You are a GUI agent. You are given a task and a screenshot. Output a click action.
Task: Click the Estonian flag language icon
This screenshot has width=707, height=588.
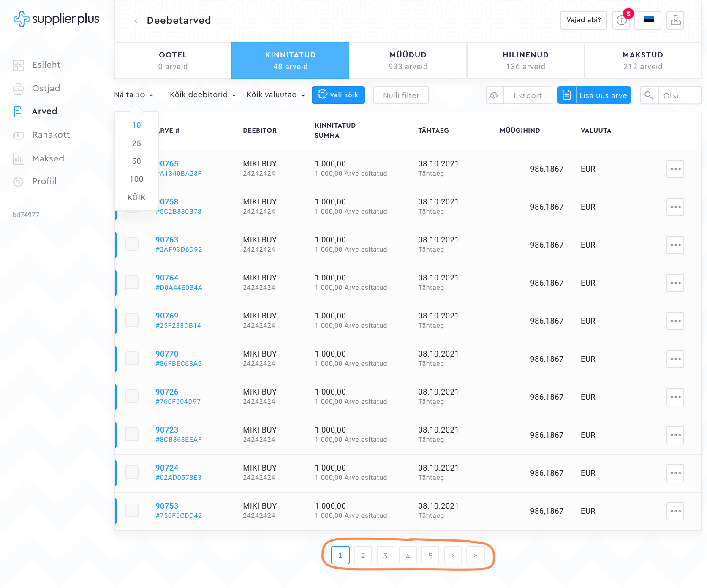648,20
